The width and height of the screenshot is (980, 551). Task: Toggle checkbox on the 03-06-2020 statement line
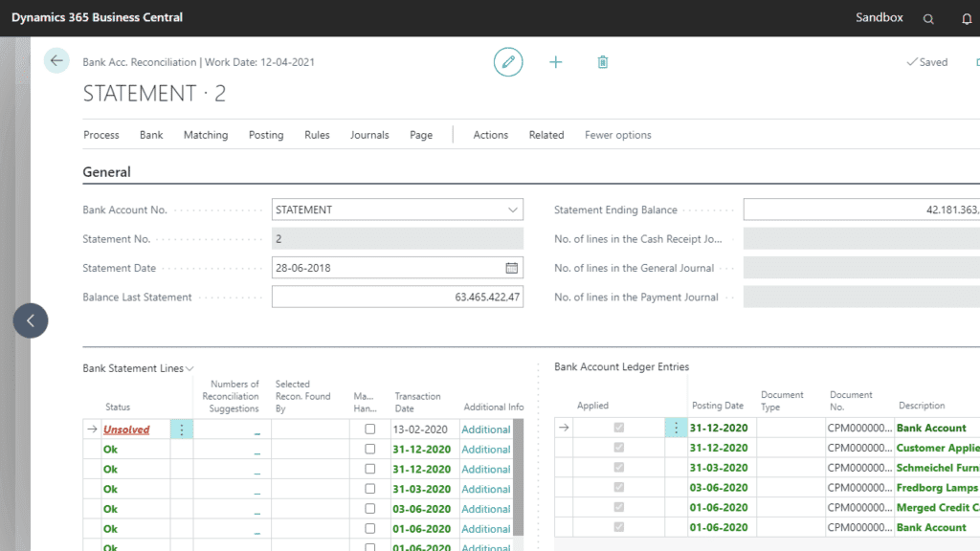pos(370,509)
